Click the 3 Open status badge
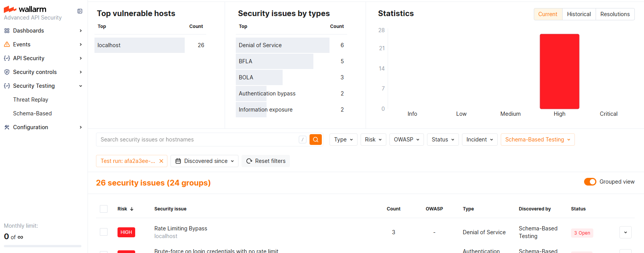The width and height of the screenshot is (644, 253). click(582, 233)
